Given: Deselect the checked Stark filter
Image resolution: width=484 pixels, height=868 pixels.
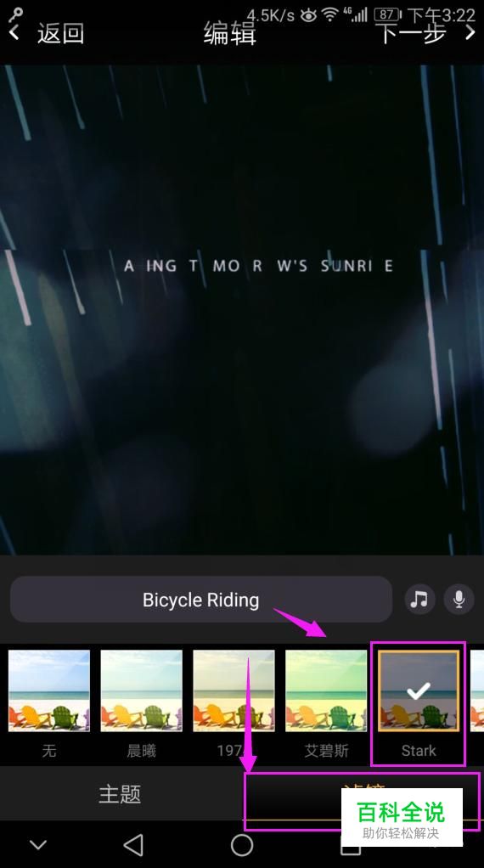Looking at the screenshot, I should 418,690.
